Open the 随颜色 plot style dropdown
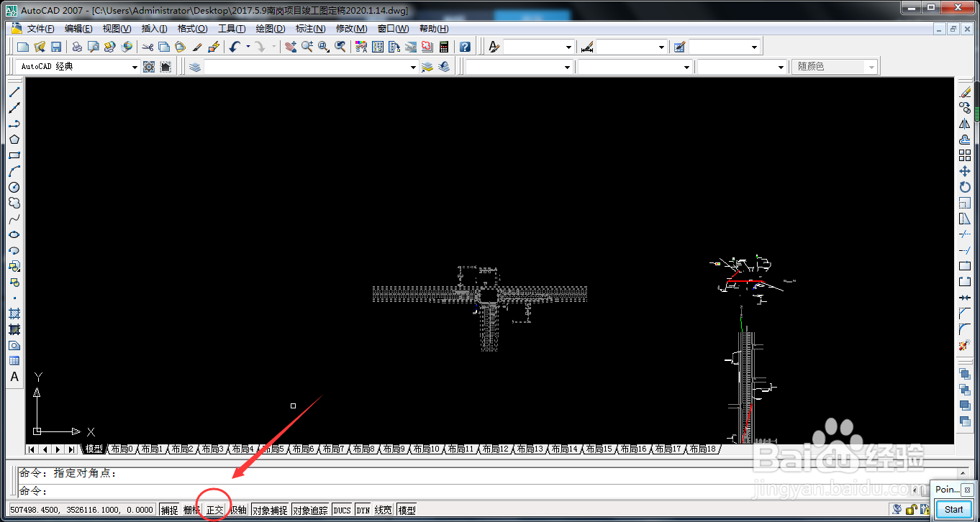Screen dimensions: 980x522 pyautogui.click(x=872, y=67)
